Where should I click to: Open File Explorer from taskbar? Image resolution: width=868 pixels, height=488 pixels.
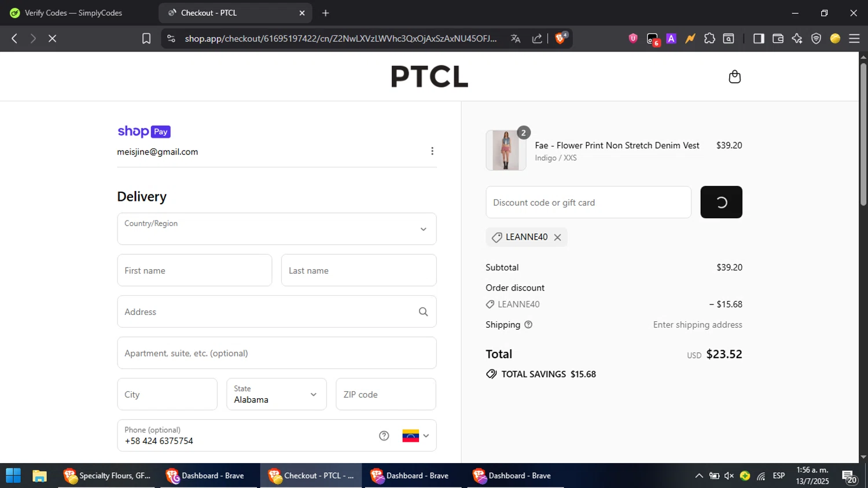click(x=39, y=476)
